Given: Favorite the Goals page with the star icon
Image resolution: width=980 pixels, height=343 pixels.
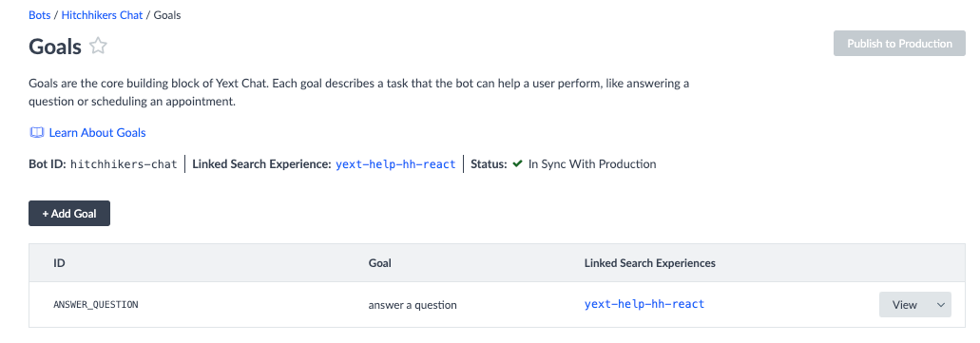Looking at the screenshot, I should [x=98, y=47].
